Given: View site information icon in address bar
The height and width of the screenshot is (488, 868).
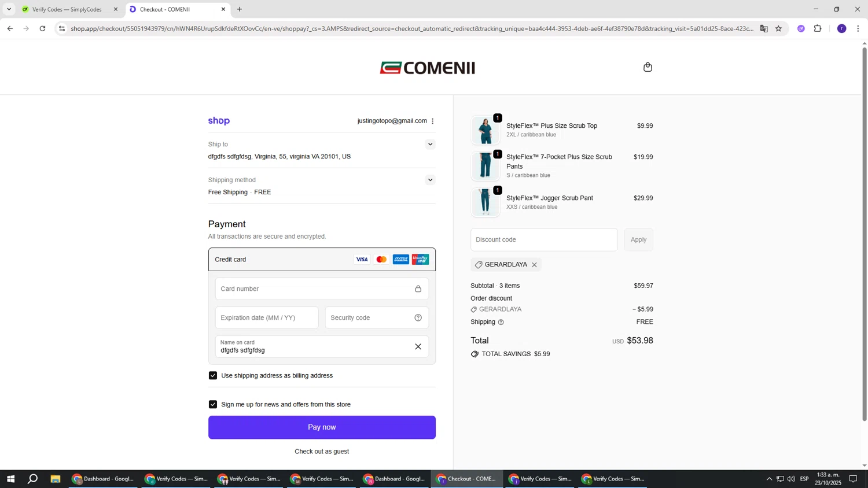Looking at the screenshot, I should pyautogui.click(x=62, y=28).
